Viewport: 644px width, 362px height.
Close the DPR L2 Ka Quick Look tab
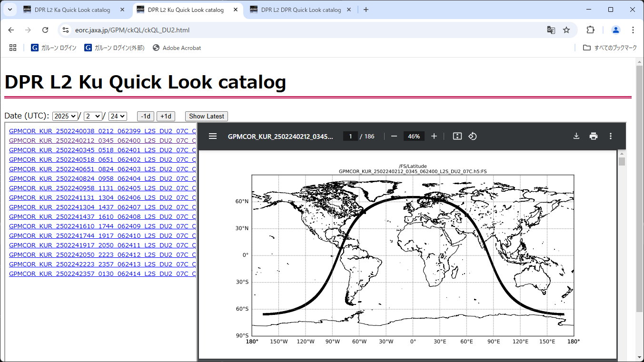pyautogui.click(x=123, y=10)
